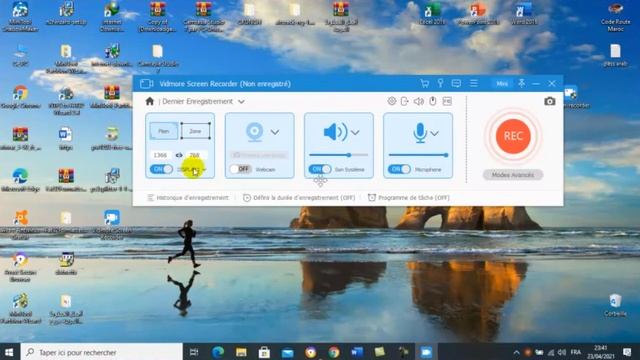Expand the webcam source dropdown
This screenshot has height=360, width=640.
275,132
